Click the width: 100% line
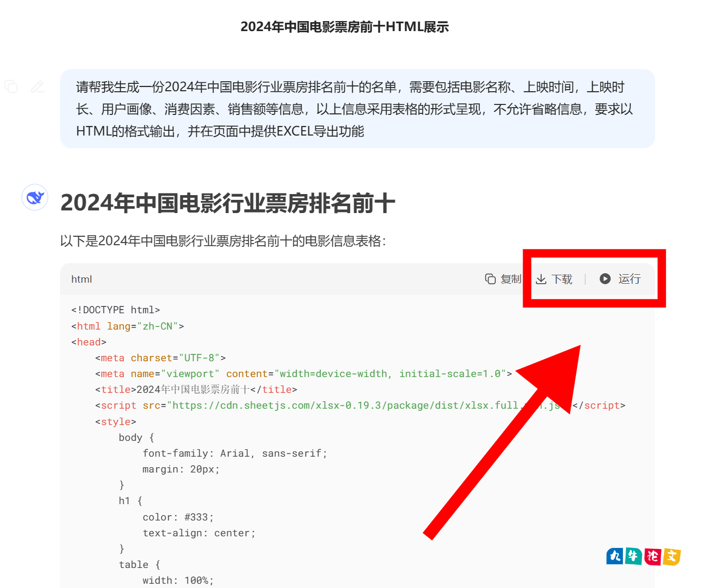The image size is (712, 588). (x=178, y=581)
